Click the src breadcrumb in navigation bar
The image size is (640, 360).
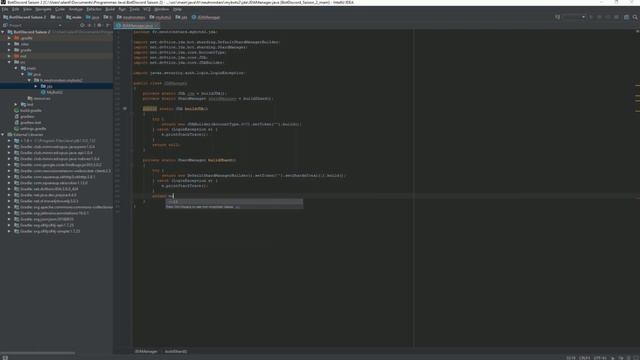56,17
